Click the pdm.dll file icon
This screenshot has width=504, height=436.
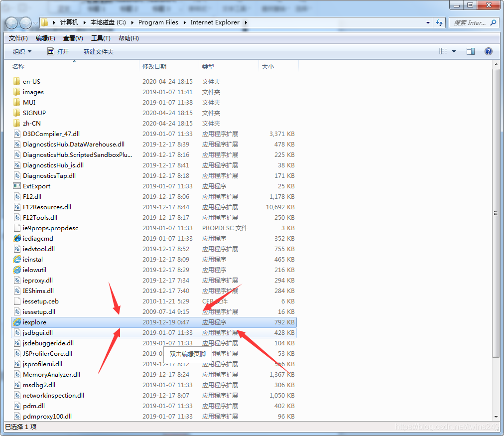[x=17, y=406]
